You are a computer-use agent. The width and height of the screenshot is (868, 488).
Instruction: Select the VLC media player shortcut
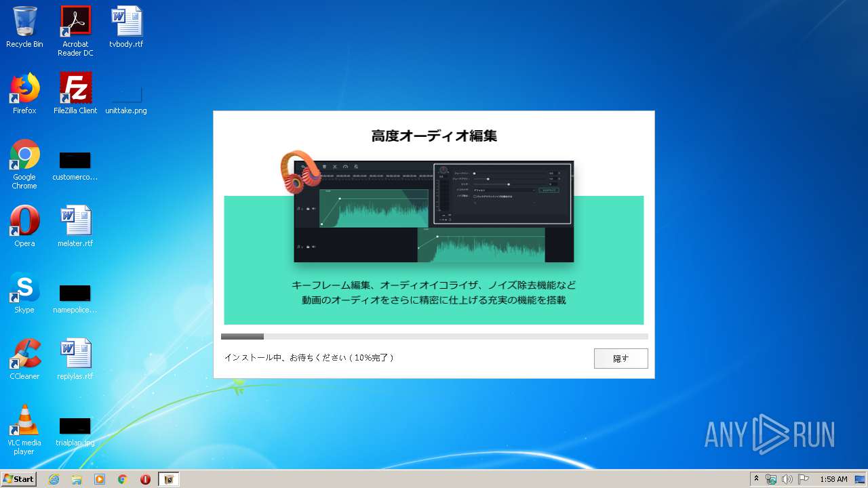tap(24, 430)
